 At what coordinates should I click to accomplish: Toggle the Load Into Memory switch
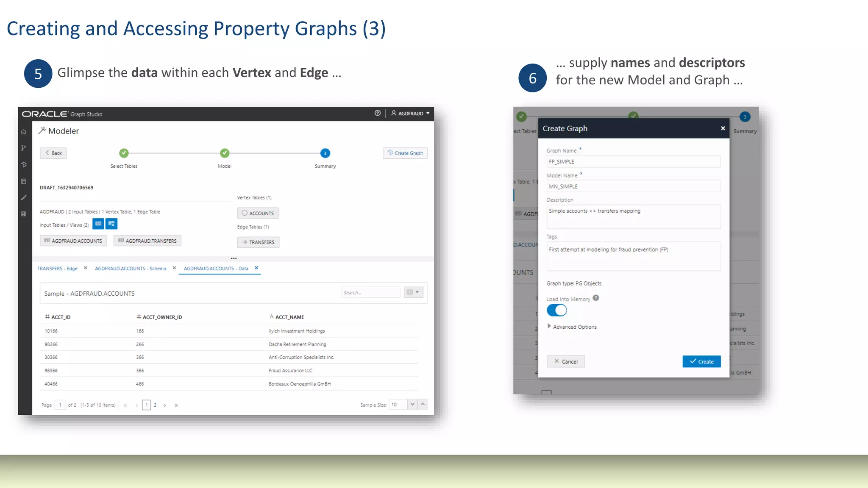557,311
